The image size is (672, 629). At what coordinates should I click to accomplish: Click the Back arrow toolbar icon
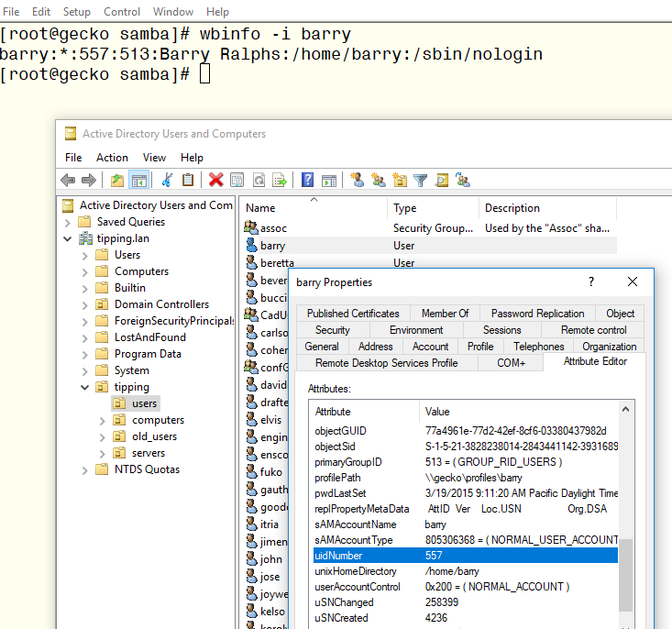tap(68, 180)
